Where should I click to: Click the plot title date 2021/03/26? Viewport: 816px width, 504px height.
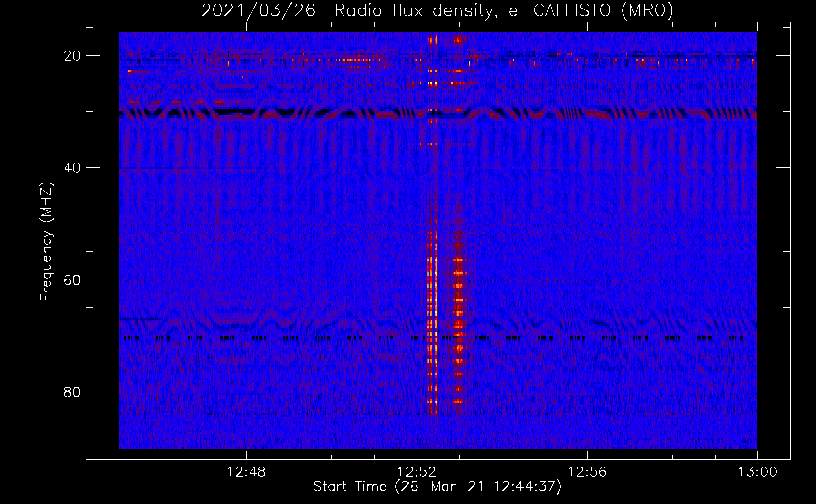[258, 11]
